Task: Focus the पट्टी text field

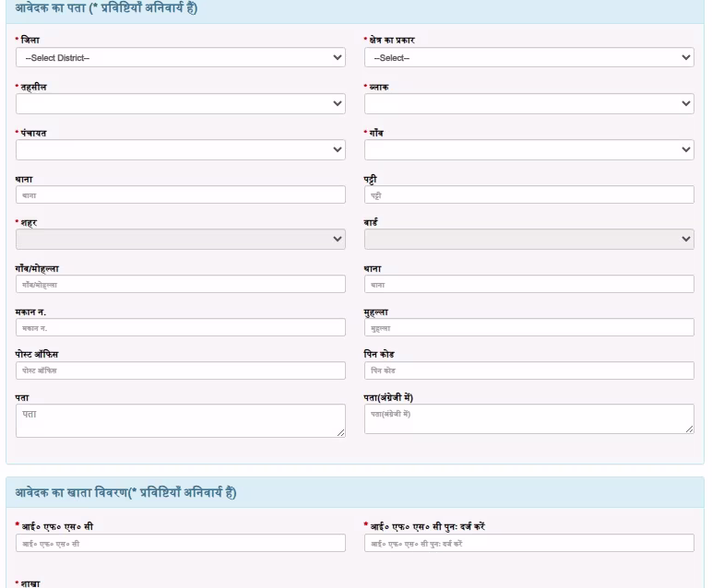Action: [x=528, y=195]
